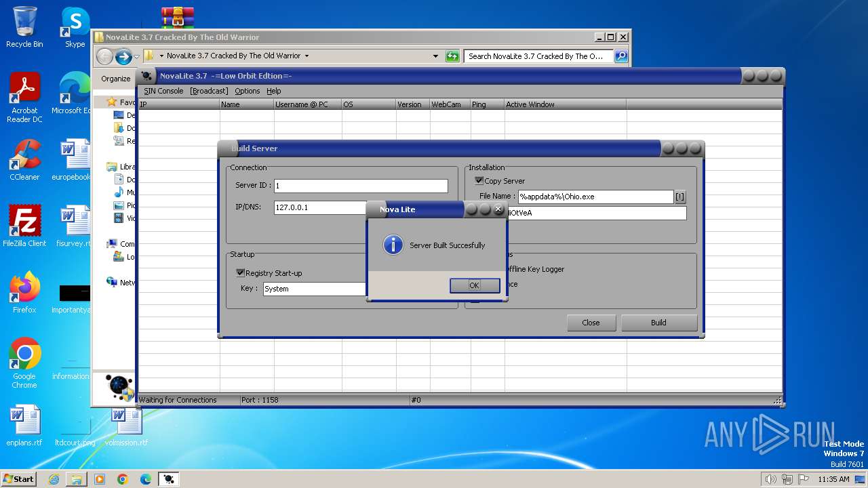
Task: Click the Ping column header
Action: [488, 104]
